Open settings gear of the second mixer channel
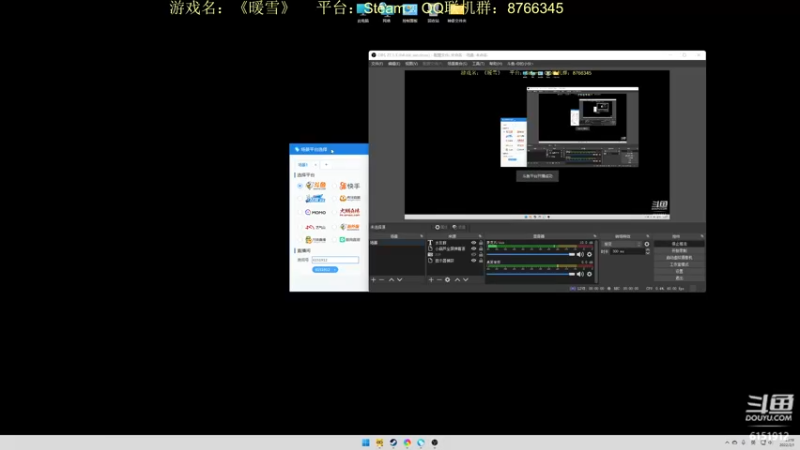 [x=589, y=274]
